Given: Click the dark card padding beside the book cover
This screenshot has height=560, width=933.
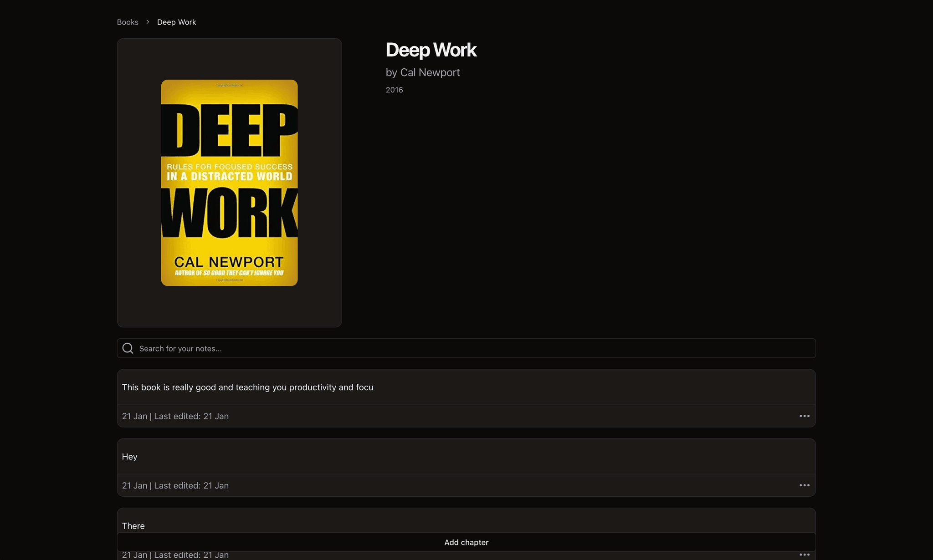Looking at the screenshot, I should (x=139, y=182).
